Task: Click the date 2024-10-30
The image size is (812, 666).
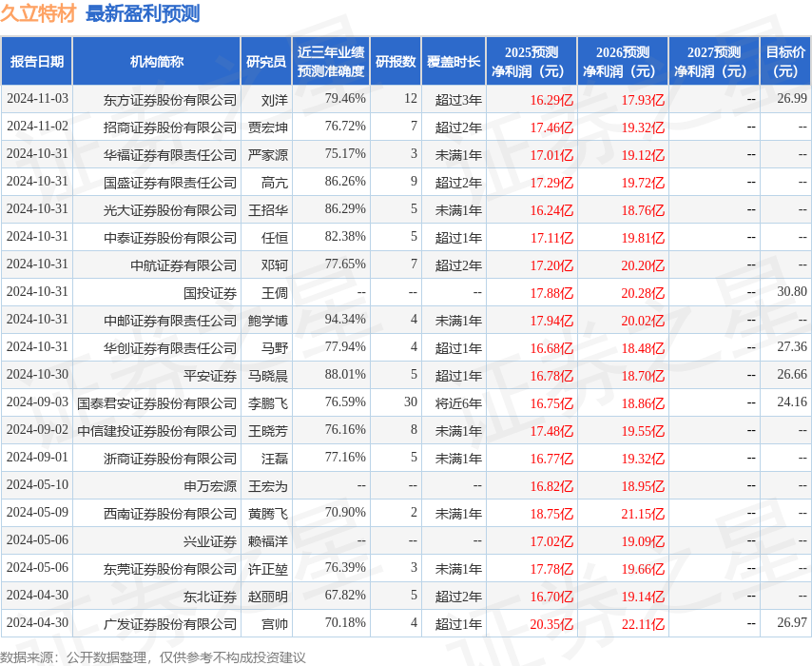Action: [x=37, y=374]
